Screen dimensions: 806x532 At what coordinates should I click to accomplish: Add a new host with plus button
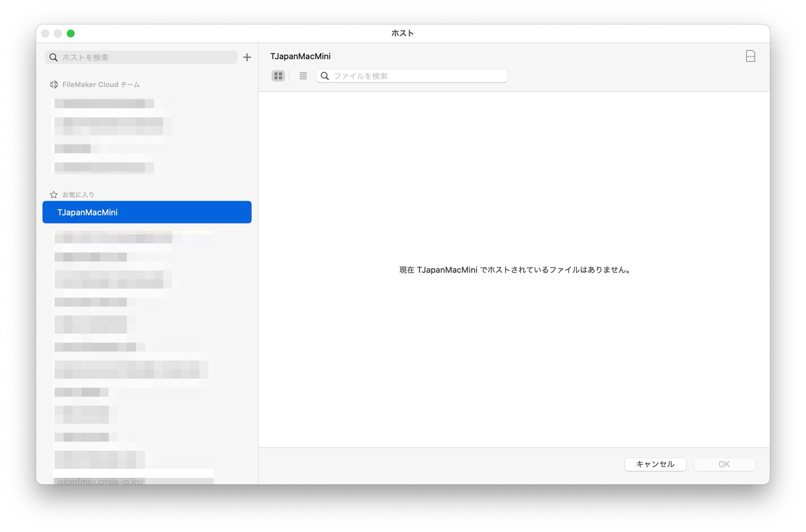click(x=247, y=57)
